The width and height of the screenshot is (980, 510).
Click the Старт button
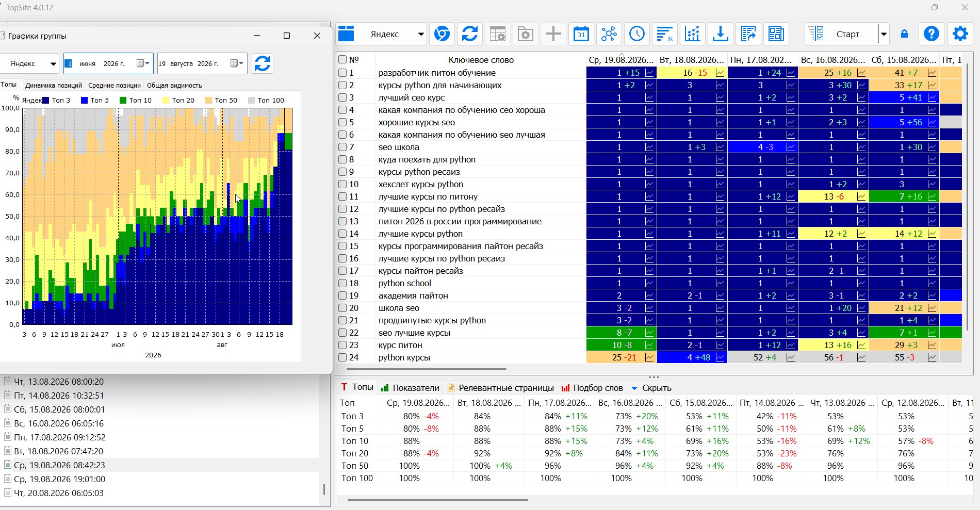[841, 34]
